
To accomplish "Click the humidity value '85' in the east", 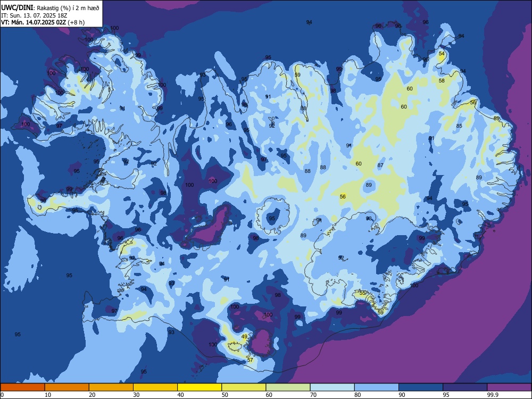I will [x=459, y=126].
